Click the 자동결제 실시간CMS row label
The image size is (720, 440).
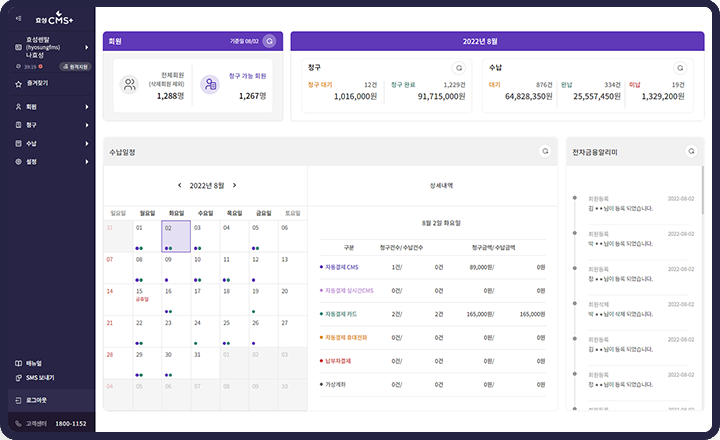349,291
